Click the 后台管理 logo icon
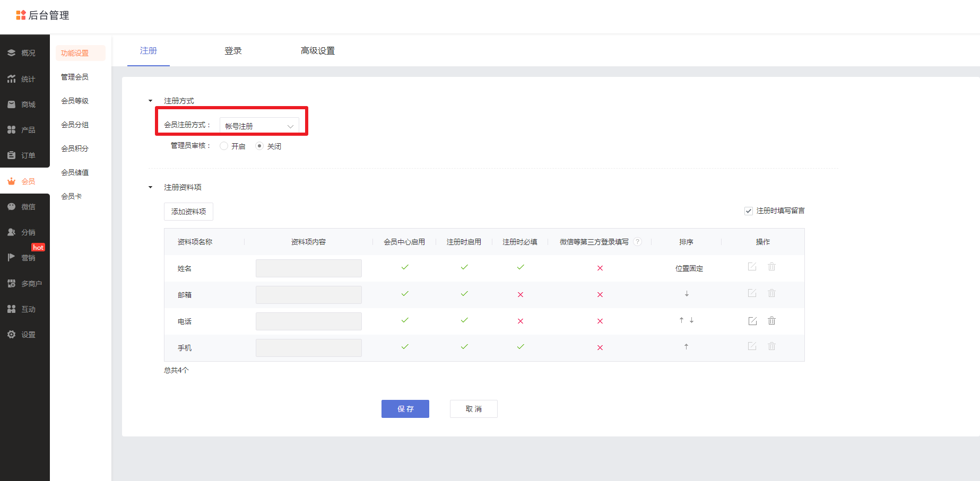The height and width of the screenshot is (481, 980). point(21,15)
